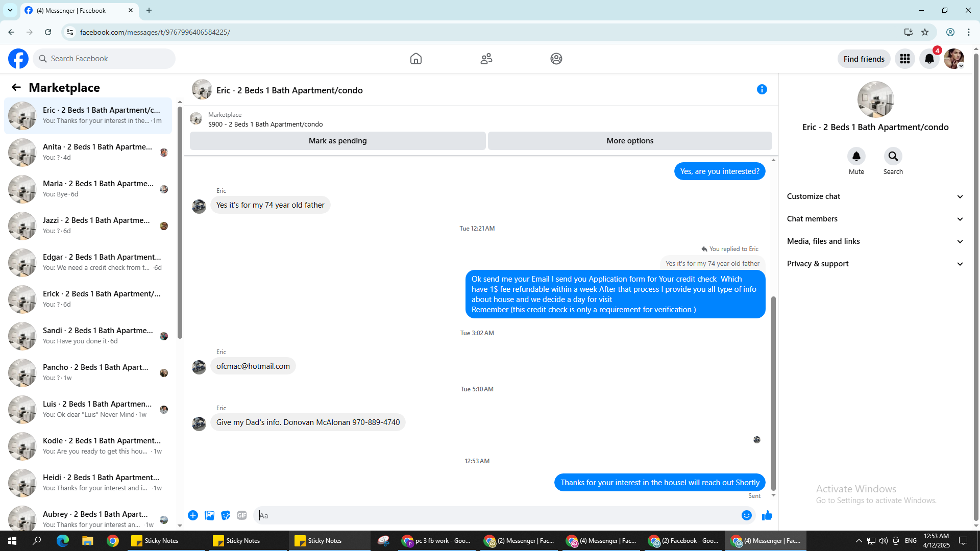The image size is (980, 551).
Task: Open the Facebook logo home link
Action: tap(18, 59)
